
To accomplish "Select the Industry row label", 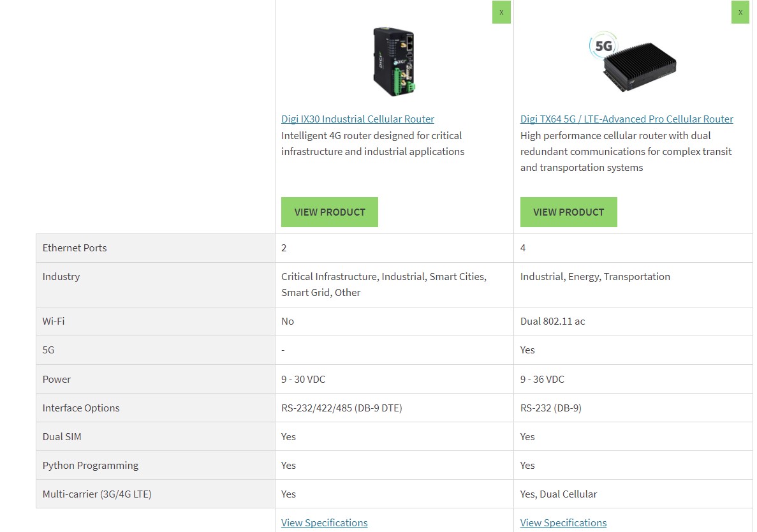I will coord(61,277).
